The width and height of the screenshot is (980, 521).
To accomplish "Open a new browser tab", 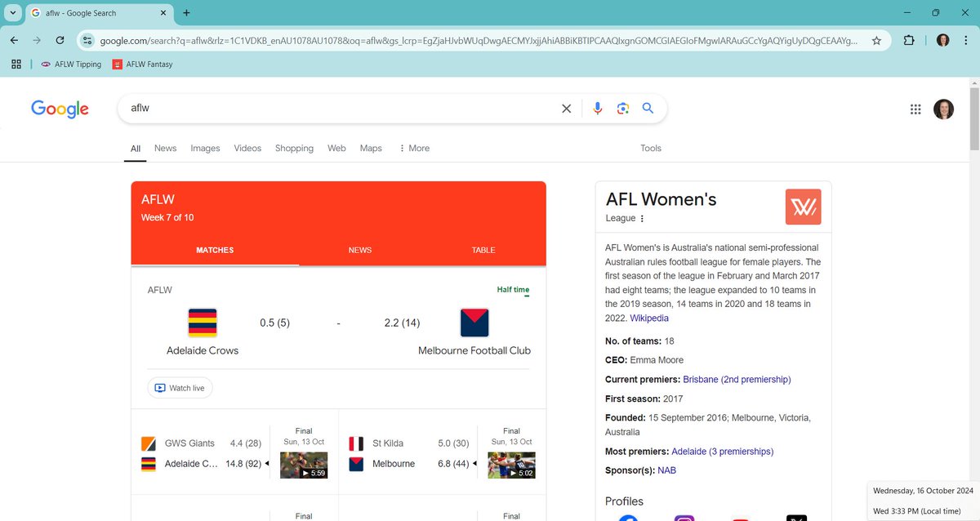I will [186, 13].
